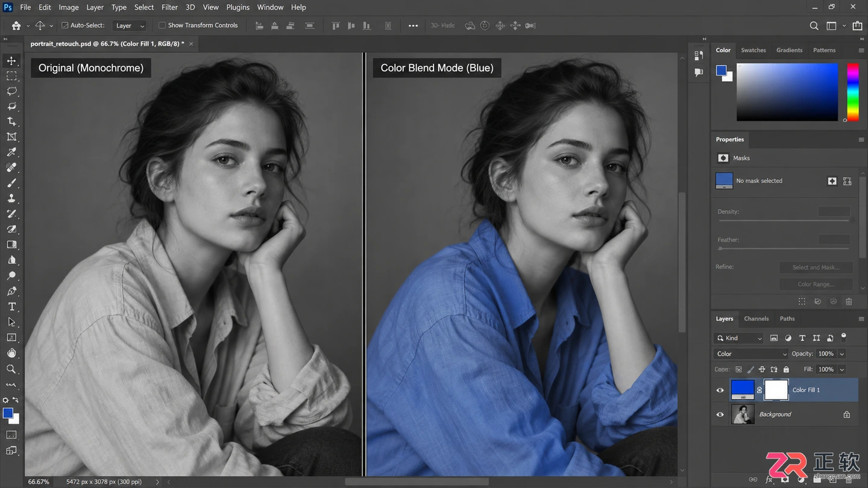868x488 pixels.
Task: Toggle layer filtering switch on or off
Action: tap(843, 337)
